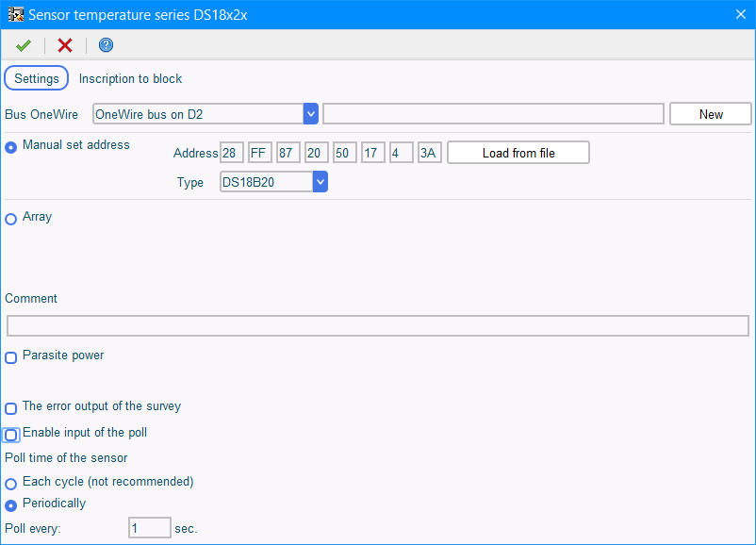The height and width of the screenshot is (545, 756).
Task: Edit address byte field 87
Action: click(288, 153)
